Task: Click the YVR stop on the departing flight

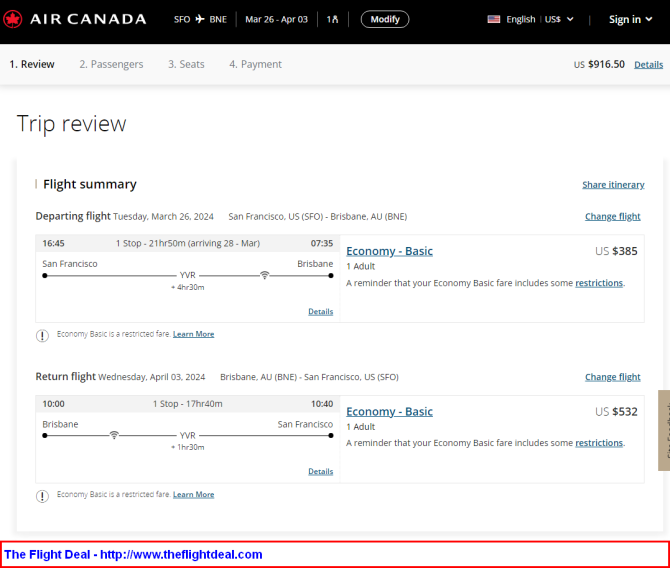Action: [188, 275]
